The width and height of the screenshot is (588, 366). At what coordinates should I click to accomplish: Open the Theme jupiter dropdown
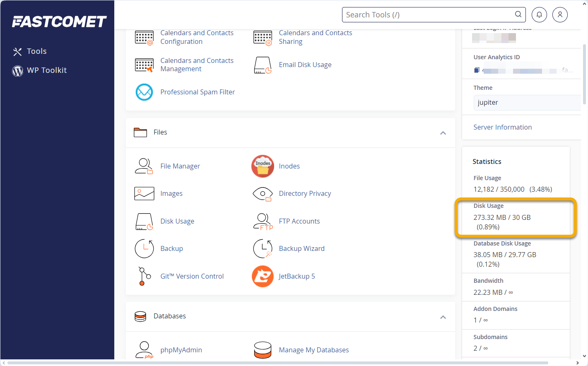pos(527,103)
